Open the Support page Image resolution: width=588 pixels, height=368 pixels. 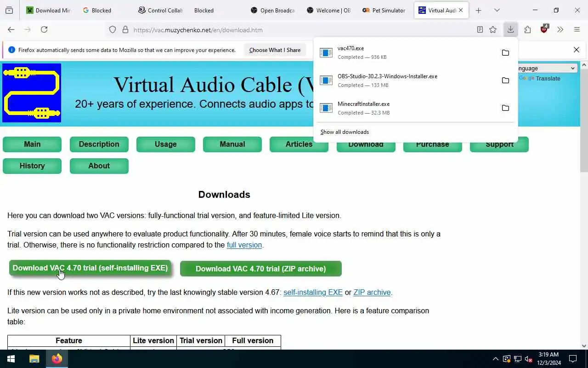[499, 144]
